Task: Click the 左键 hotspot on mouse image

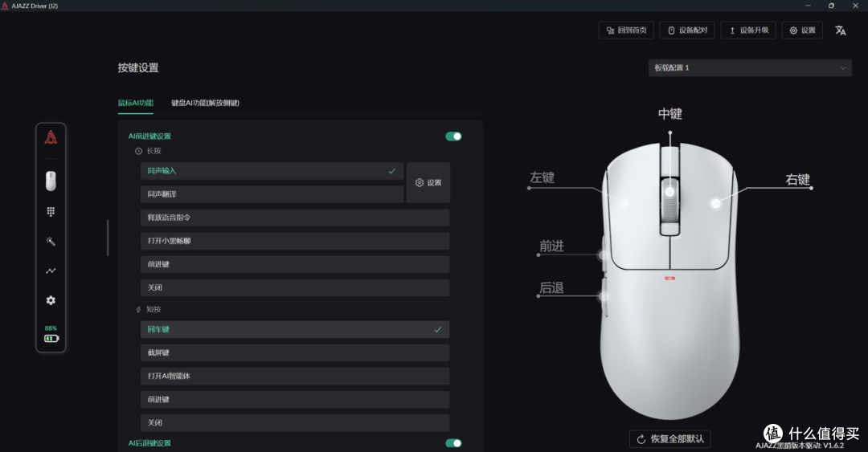Action: (624, 204)
